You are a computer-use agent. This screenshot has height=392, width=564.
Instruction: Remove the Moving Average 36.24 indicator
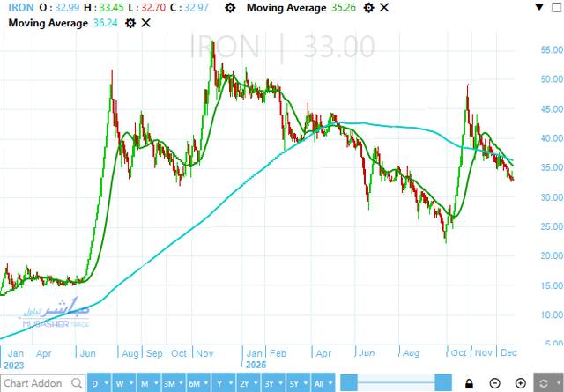(145, 23)
